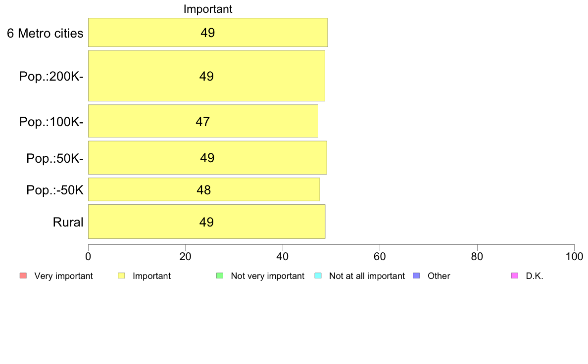This screenshot has width=588, height=364.
Task: Click the 6 Metro cities axis label
Action: point(45,33)
